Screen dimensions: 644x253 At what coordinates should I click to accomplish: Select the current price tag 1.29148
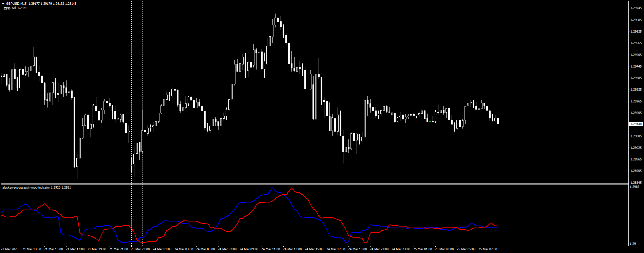tap(636, 124)
